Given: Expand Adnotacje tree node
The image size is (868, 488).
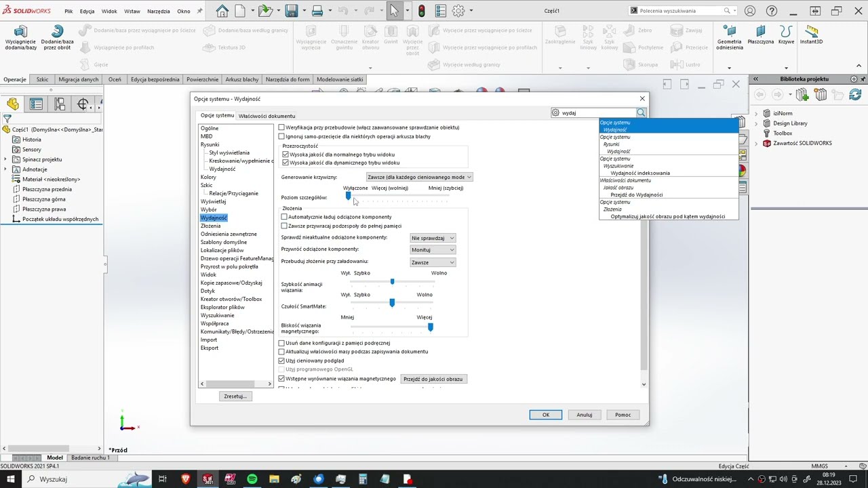Looking at the screenshot, I should [5, 169].
